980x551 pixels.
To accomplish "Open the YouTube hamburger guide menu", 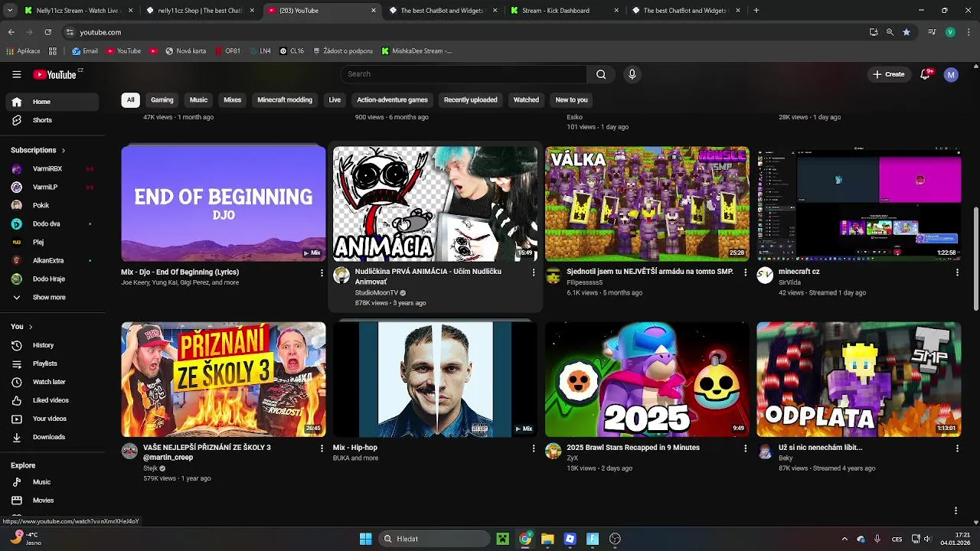I will (17, 74).
